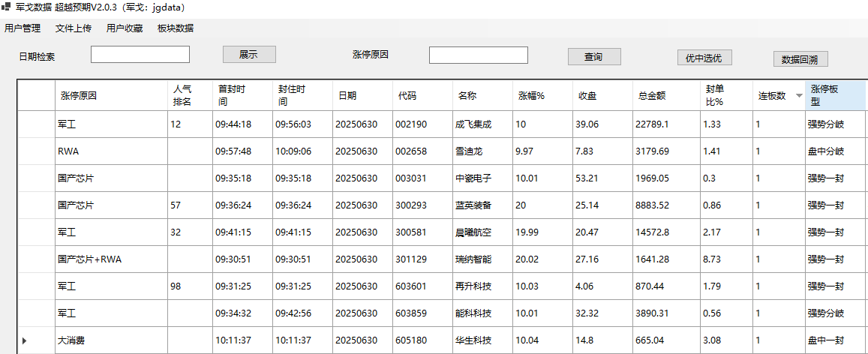The height and width of the screenshot is (354, 868).
Task: Click the app icon in title bar
Action: coord(6,7)
